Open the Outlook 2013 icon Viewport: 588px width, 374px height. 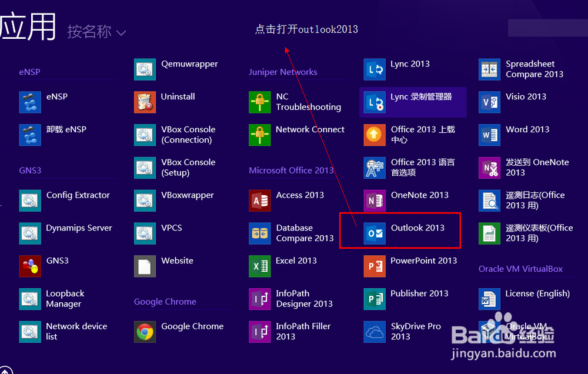375,233
